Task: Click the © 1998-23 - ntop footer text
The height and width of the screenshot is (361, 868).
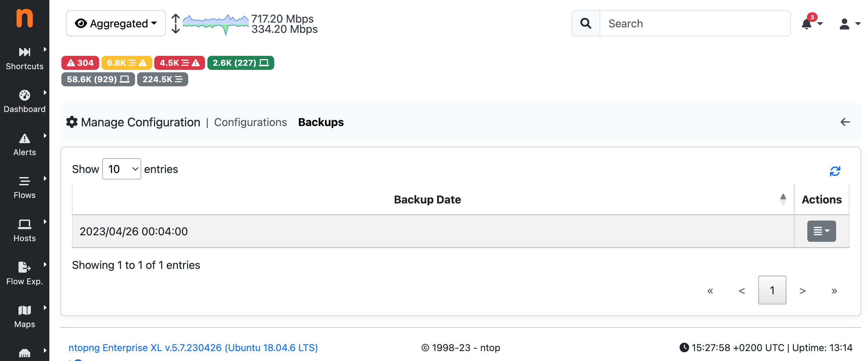Action: [460, 348]
